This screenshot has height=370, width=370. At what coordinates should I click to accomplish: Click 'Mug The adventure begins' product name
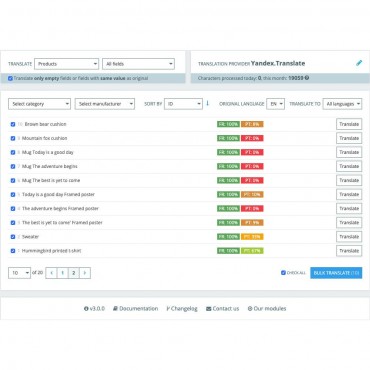tap(50, 166)
